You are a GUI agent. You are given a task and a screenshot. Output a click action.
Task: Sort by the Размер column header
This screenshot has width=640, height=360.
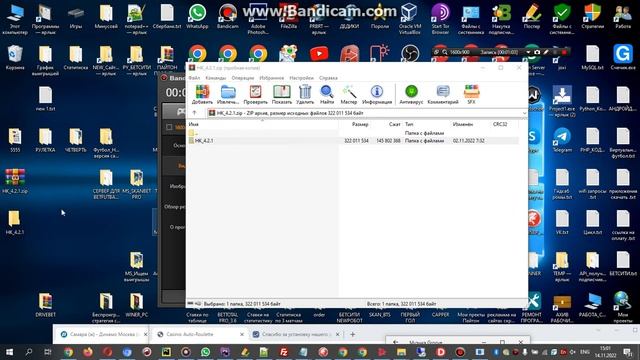pos(360,124)
